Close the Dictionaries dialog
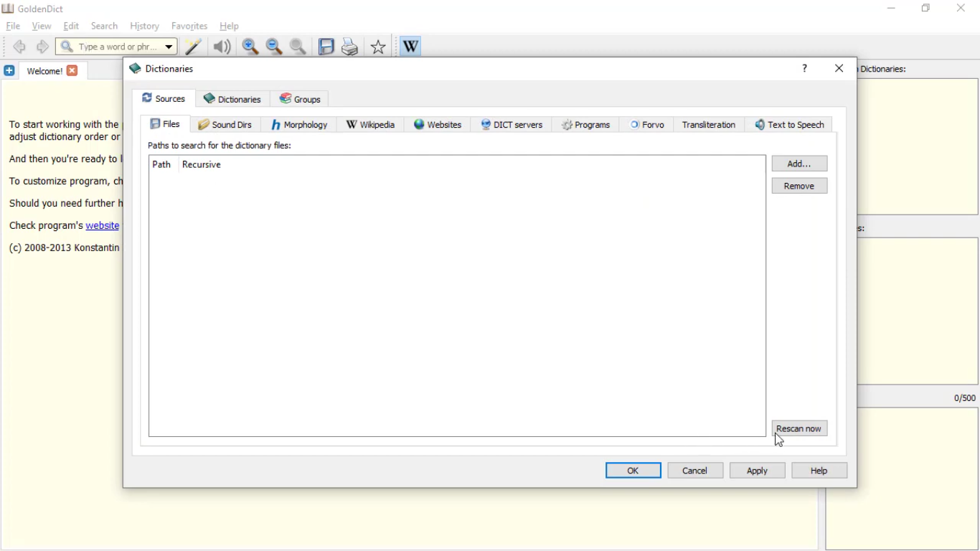The width and height of the screenshot is (980, 551). (839, 69)
